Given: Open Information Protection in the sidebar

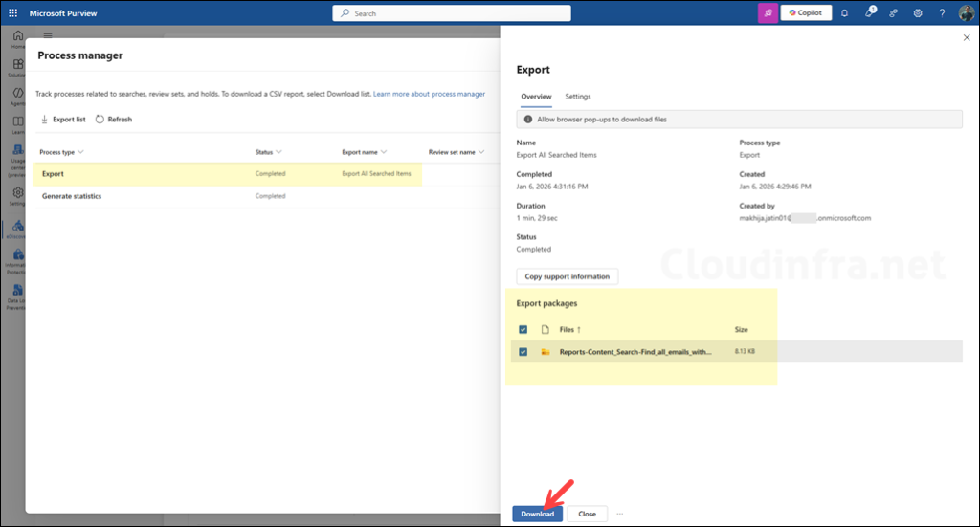Looking at the screenshot, I should pyautogui.click(x=18, y=260).
